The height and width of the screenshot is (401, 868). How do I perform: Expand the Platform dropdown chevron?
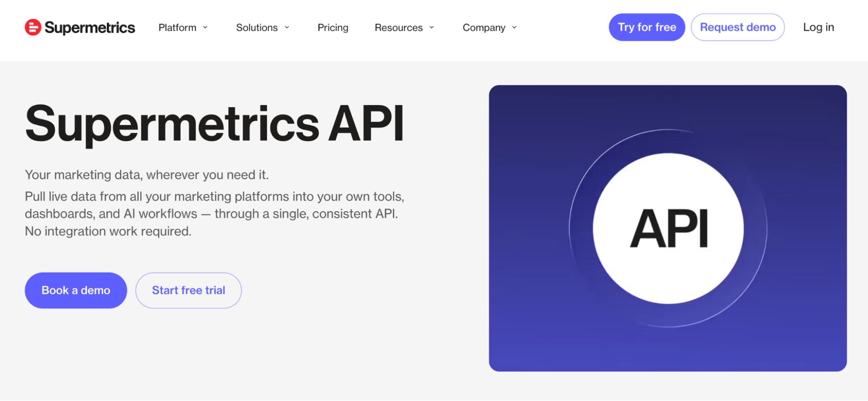pos(205,27)
